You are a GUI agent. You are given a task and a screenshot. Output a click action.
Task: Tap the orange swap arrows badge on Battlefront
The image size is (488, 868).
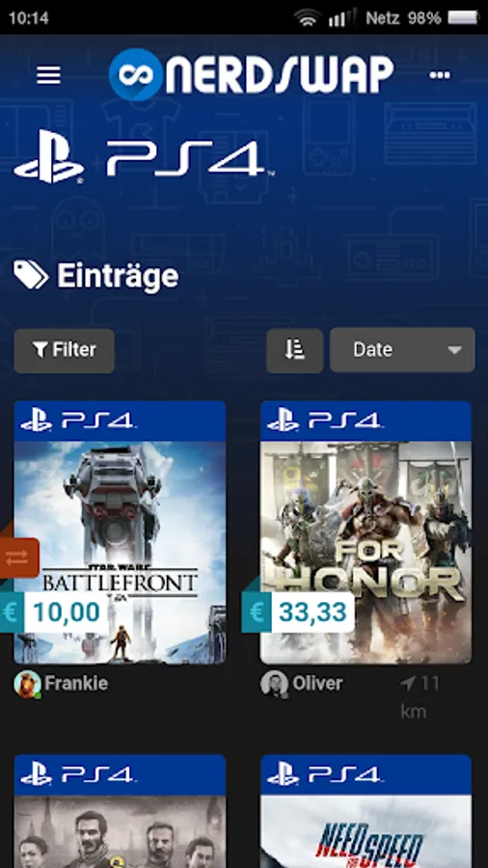17,557
